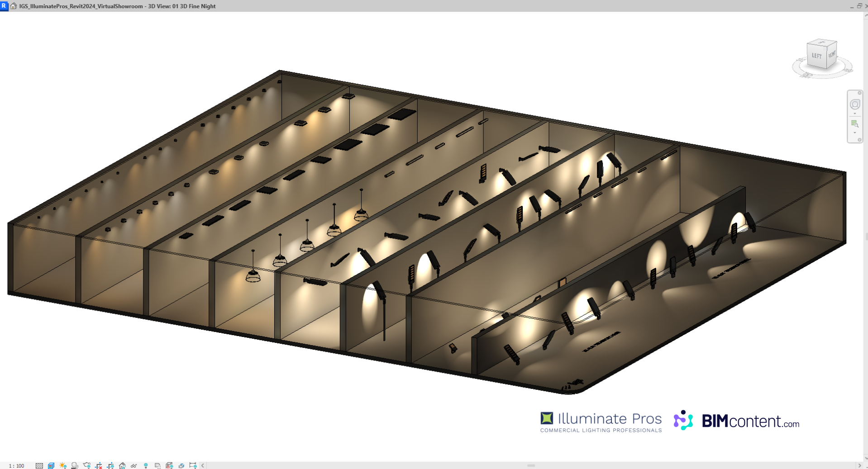
Task: Toggle Show Crop Region visibility
Action: coord(110,465)
